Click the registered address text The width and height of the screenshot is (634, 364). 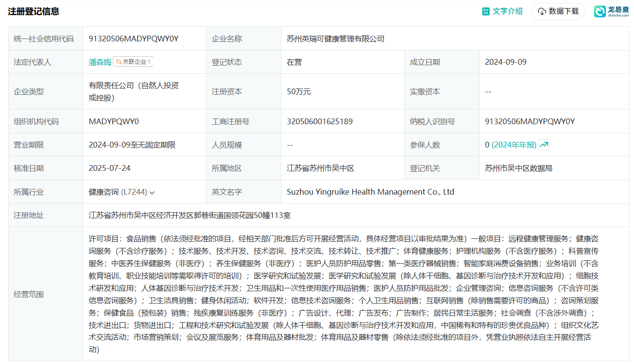189,215
